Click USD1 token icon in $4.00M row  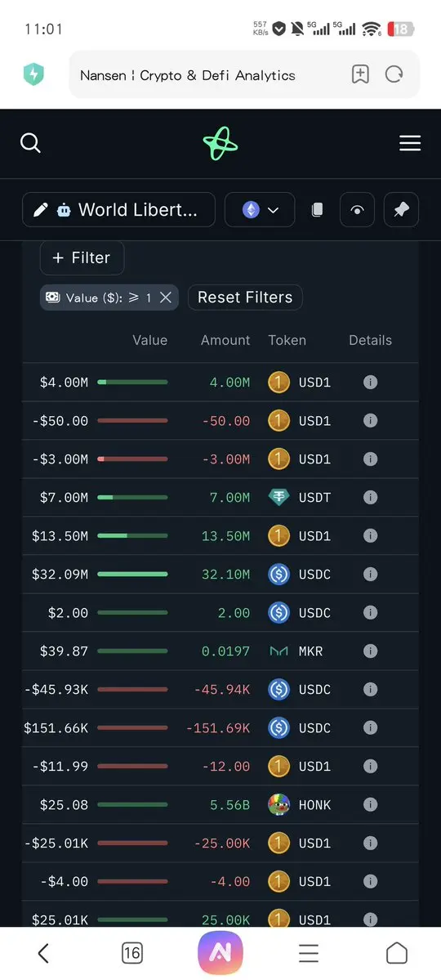pyautogui.click(x=278, y=382)
